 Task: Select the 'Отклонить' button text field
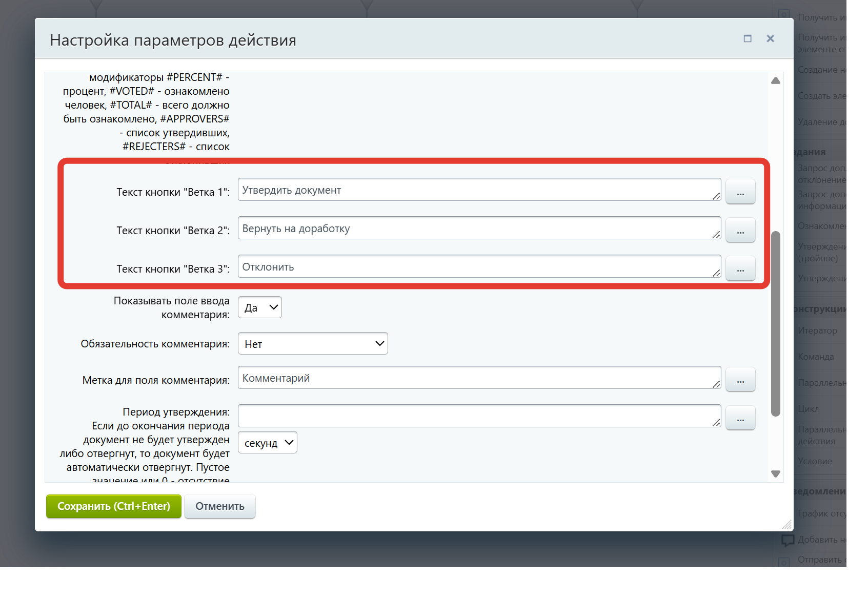[478, 267]
